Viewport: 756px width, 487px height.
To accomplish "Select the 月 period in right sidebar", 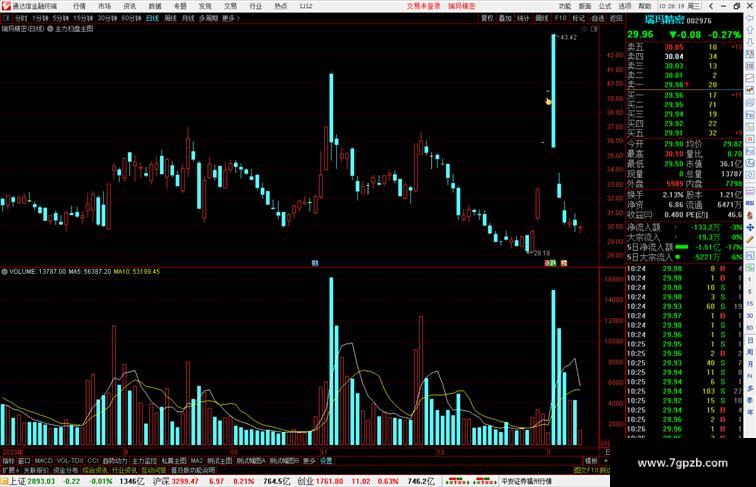I will [750, 364].
